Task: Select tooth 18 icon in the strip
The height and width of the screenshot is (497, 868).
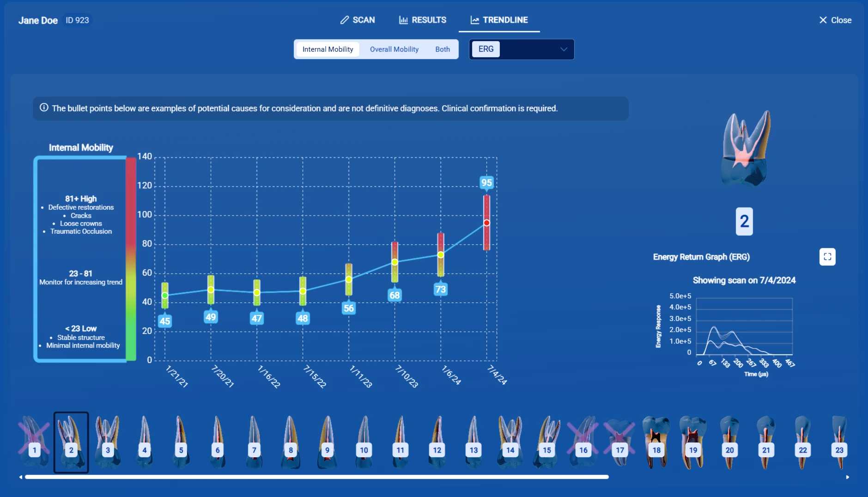Action: tap(656, 442)
